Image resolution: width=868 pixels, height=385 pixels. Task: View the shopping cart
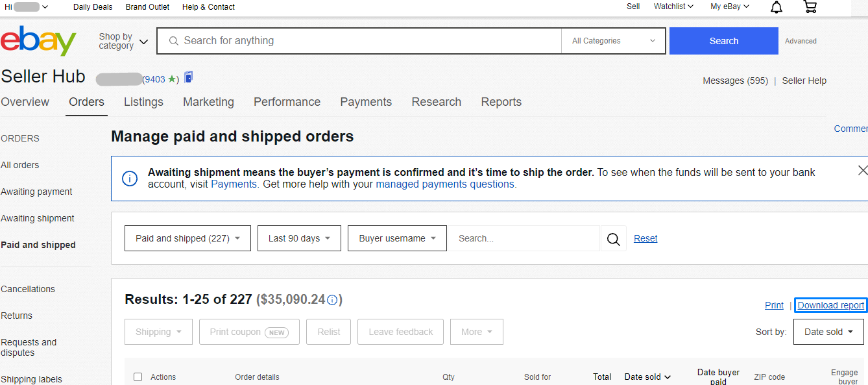tap(810, 7)
